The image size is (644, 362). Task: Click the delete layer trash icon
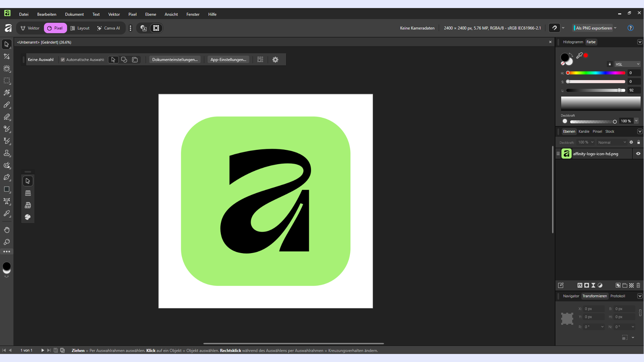tap(638, 286)
